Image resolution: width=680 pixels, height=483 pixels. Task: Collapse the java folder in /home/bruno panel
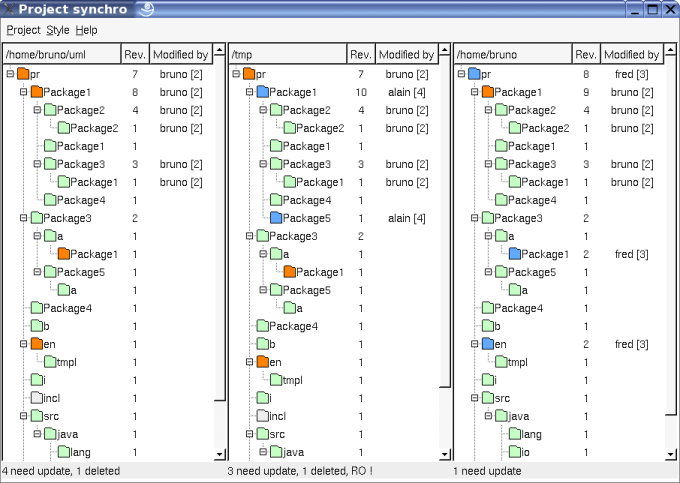pyautogui.click(x=488, y=416)
